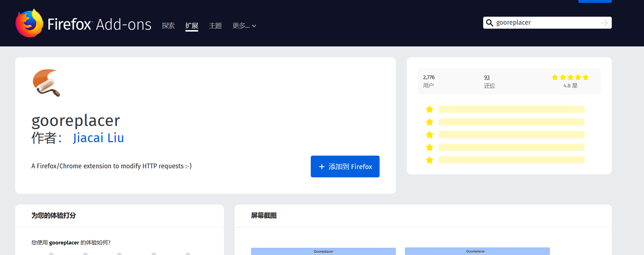Click the Firefox logo icon
Viewport: 644px width, 255px height.
point(29,23)
